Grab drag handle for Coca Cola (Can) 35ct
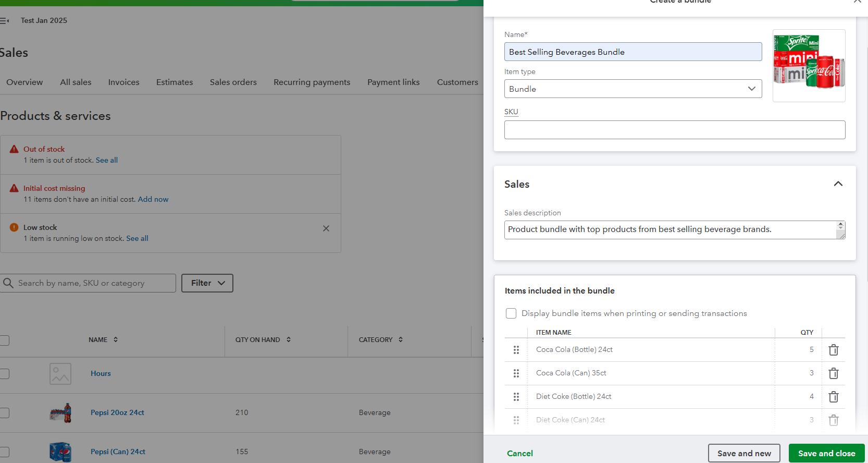Screen dimensions: 868x463 [516, 373]
